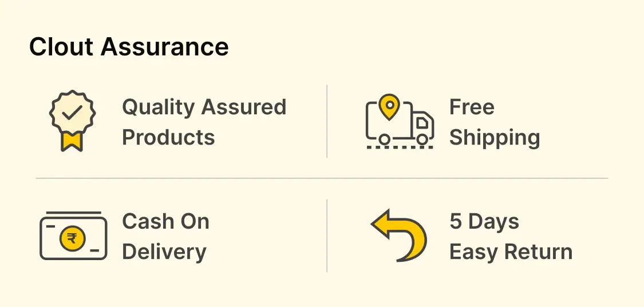The width and height of the screenshot is (644, 307).
Task: Select the Quality Assured Products label
Action: [204, 122]
